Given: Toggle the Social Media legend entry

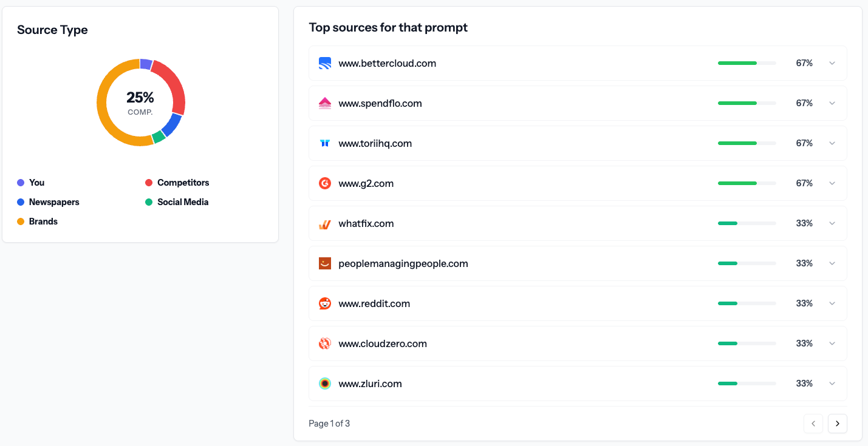Looking at the screenshot, I should coord(182,202).
